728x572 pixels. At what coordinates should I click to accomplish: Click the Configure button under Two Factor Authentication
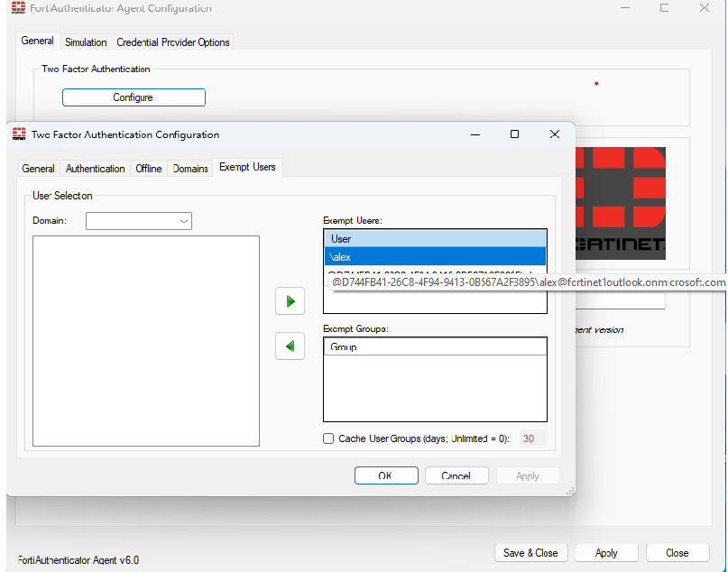tap(133, 97)
